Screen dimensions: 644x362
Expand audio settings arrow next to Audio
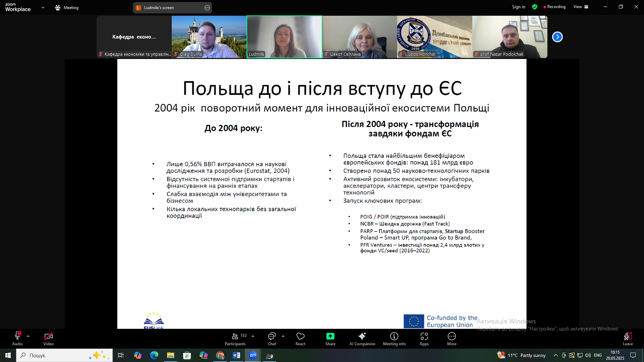pos(28,336)
